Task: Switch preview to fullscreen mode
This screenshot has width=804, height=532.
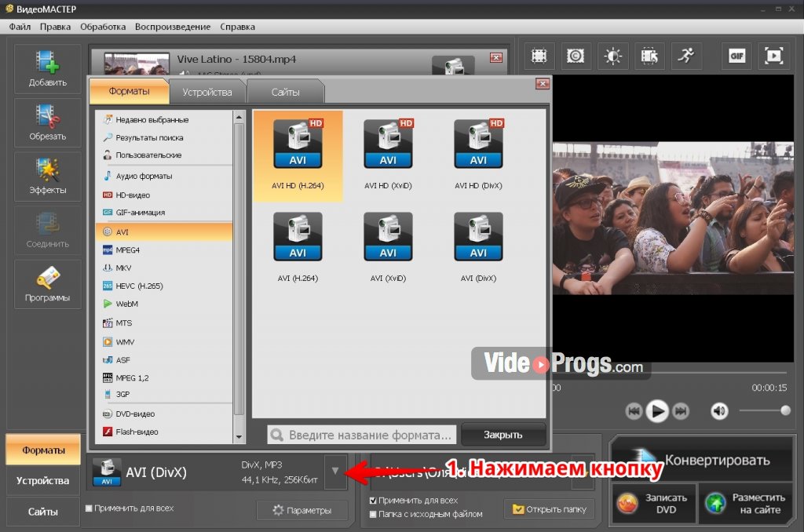Action: pos(773,56)
